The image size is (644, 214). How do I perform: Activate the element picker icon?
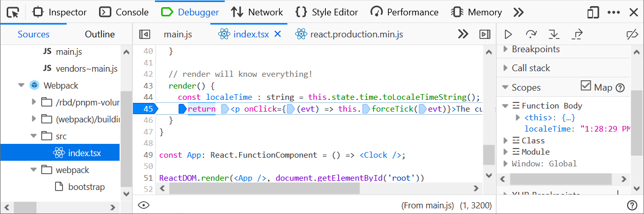pos(13,12)
